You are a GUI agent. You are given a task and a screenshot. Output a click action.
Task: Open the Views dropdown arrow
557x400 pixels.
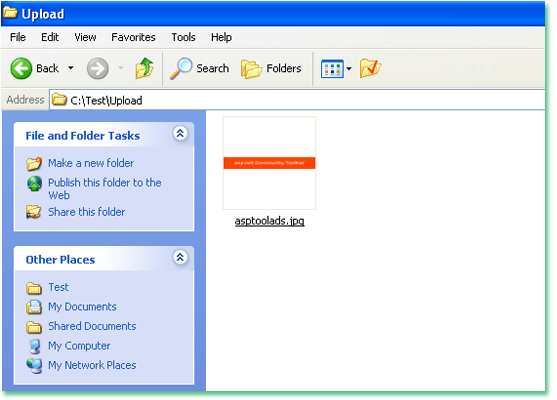pos(349,69)
